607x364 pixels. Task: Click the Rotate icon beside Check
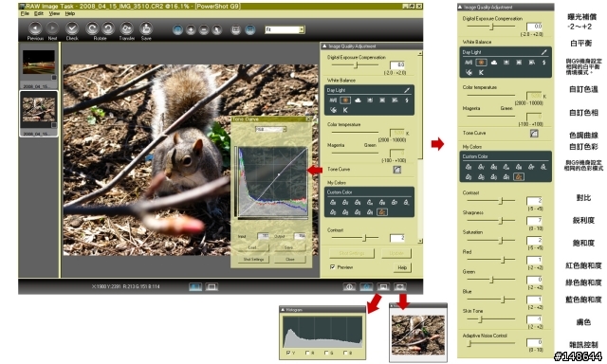click(92, 28)
